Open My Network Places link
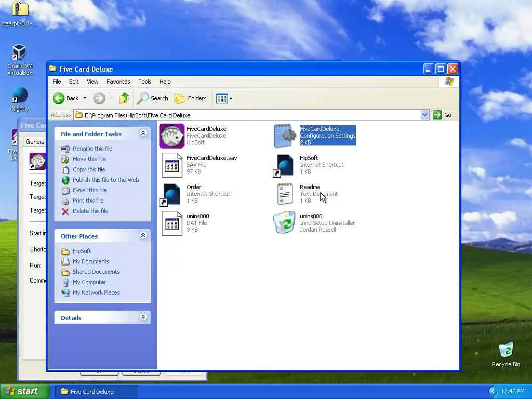 click(x=96, y=292)
